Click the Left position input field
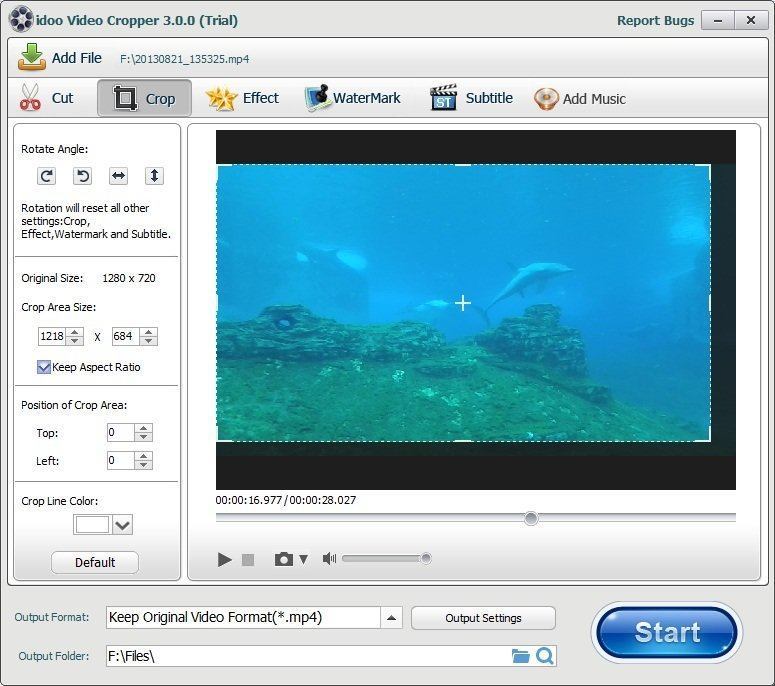 click(x=121, y=461)
